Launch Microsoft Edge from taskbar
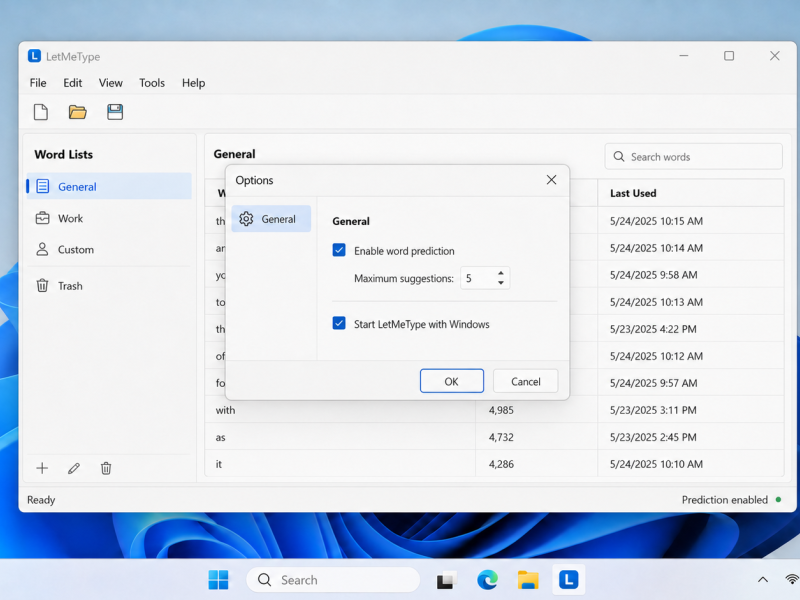This screenshot has height=600, width=800. (x=487, y=580)
